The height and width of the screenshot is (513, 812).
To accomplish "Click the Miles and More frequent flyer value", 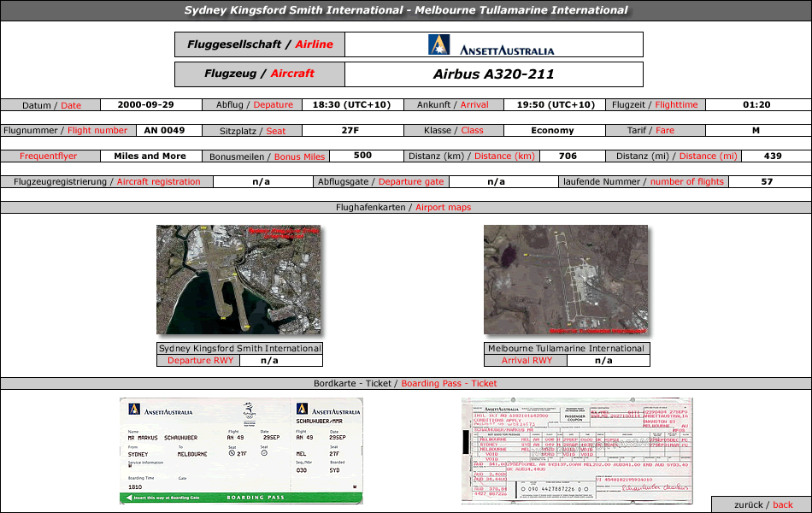I will coord(150,156).
